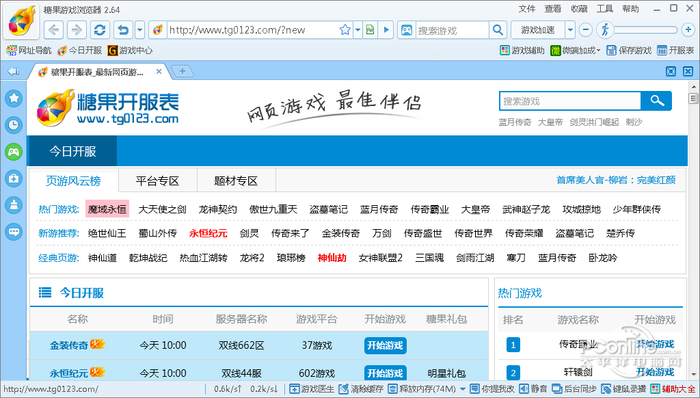Open the 神仙劫 classic game link
The width and height of the screenshot is (700, 398).
[x=332, y=257]
